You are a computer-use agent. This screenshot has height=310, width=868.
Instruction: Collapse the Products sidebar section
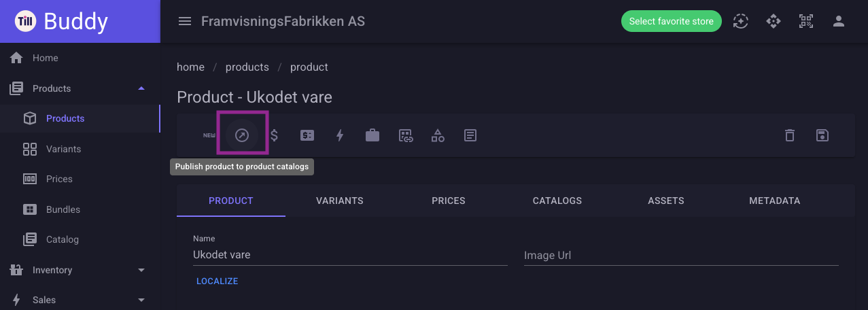[x=141, y=88]
